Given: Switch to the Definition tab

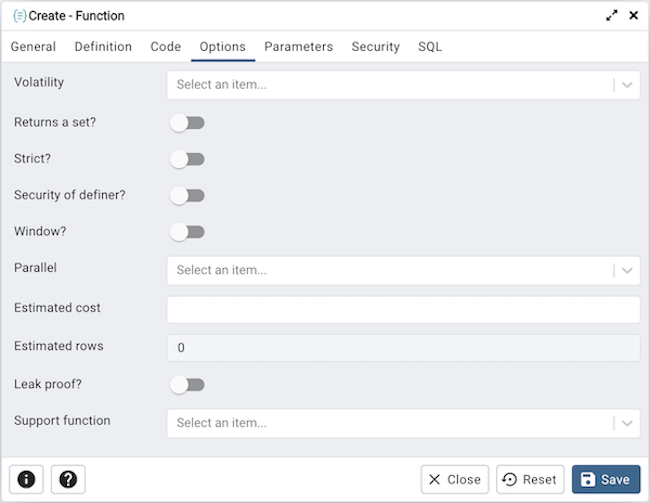Looking at the screenshot, I should pos(103,47).
